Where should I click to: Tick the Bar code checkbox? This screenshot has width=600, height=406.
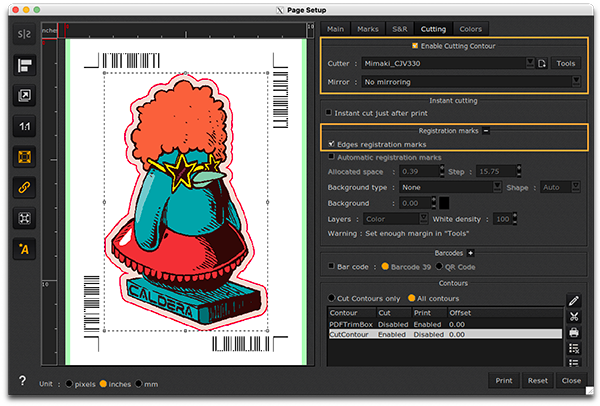pyautogui.click(x=331, y=266)
